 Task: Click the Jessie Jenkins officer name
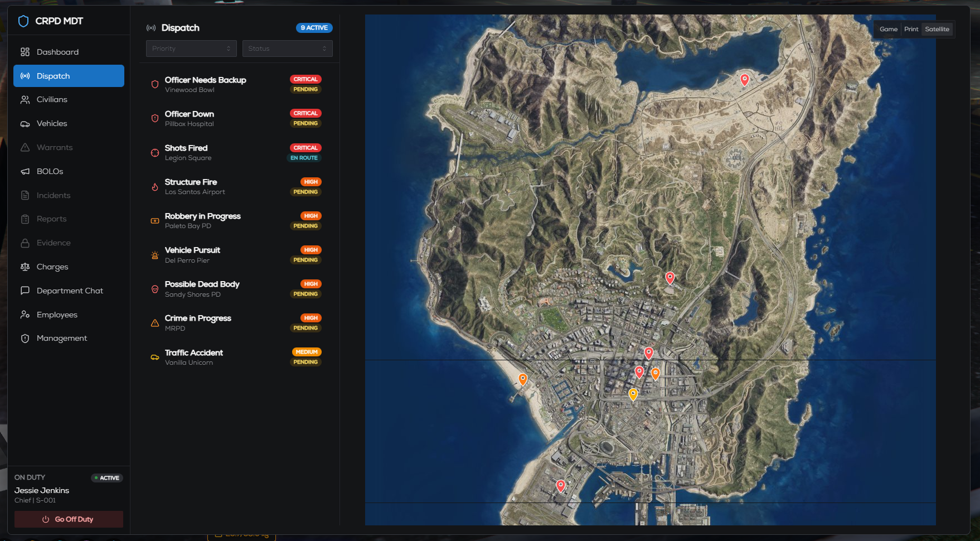click(x=42, y=490)
